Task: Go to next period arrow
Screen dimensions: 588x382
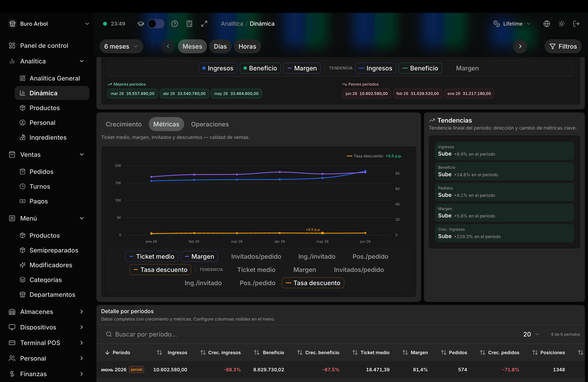Action: 520,46
